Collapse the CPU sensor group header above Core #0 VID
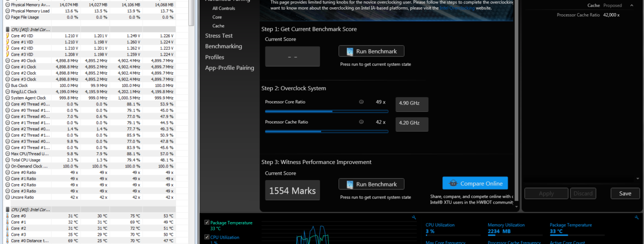This screenshot has height=244, width=644. click(29, 29)
